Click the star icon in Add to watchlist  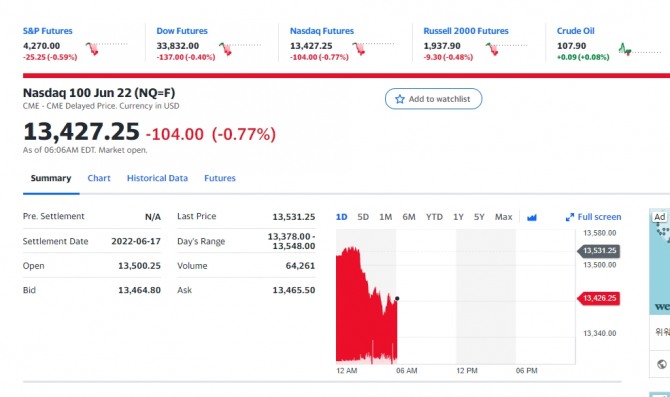(400, 99)
